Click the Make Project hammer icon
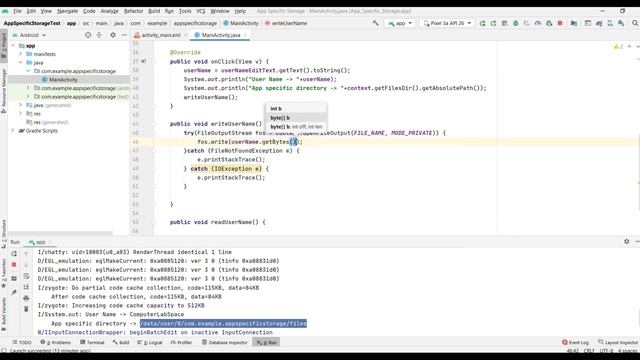This screenshot has height=360, width=640. click(375, 23)
